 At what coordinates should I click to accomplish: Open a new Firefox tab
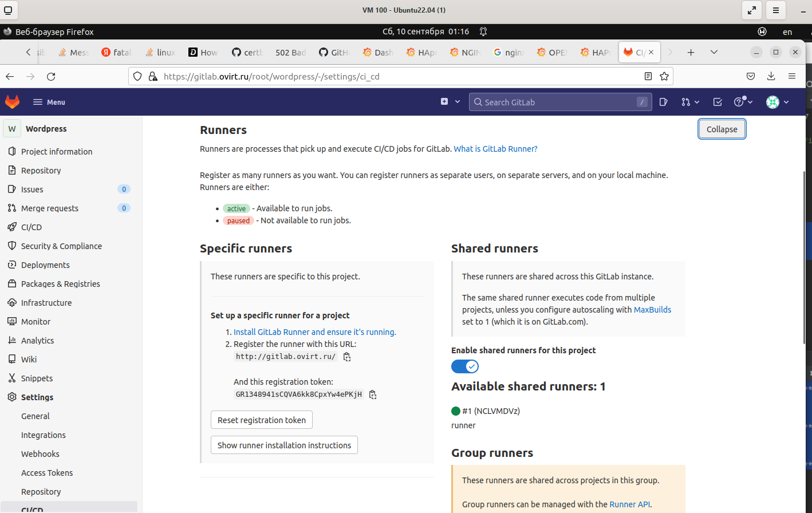click(x=691, y=52)
